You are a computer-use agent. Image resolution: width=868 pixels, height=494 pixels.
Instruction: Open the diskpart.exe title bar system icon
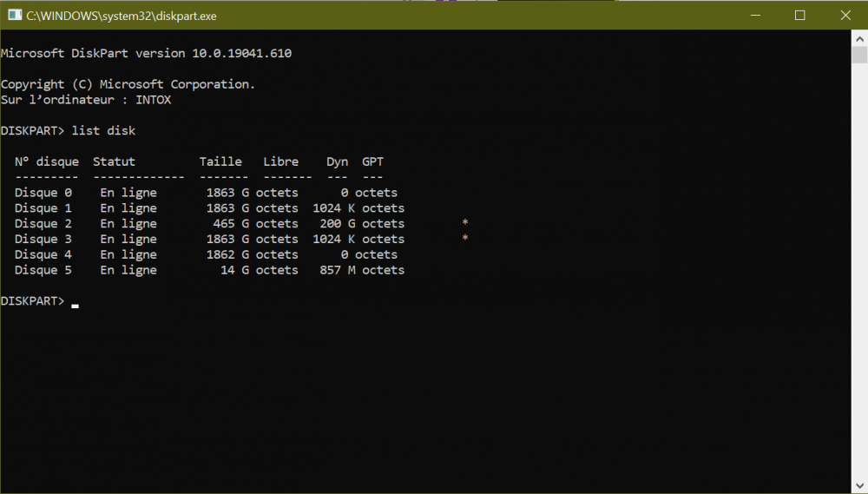pyautogui.click(x=15, y=15)
